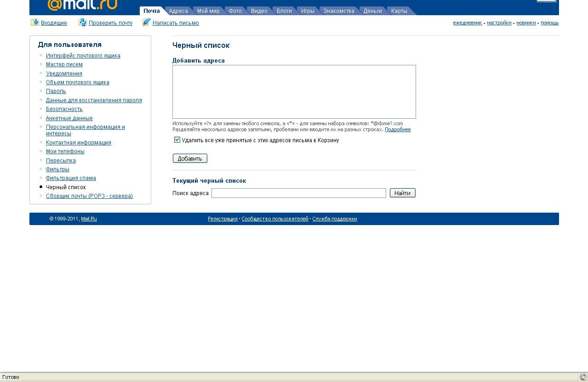Click the Текущий черный список heading
This screenshot has height=382, width=588.
[x=209, y=181]
